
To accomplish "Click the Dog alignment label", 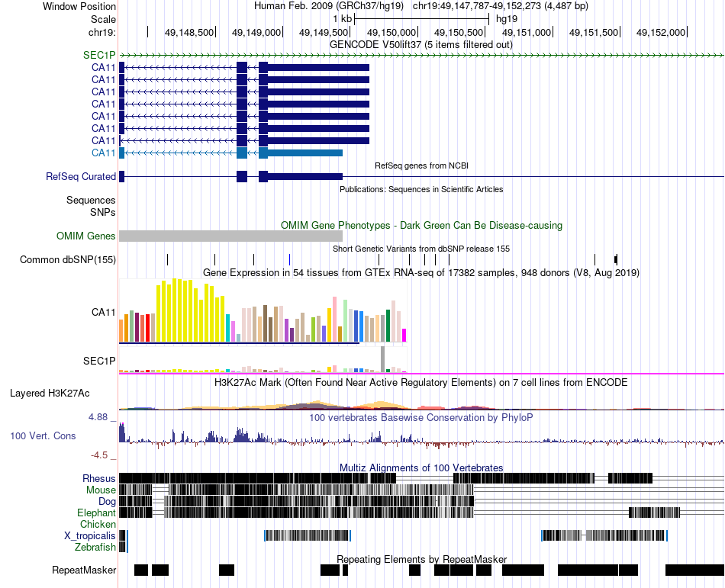I will pos(107,502).
